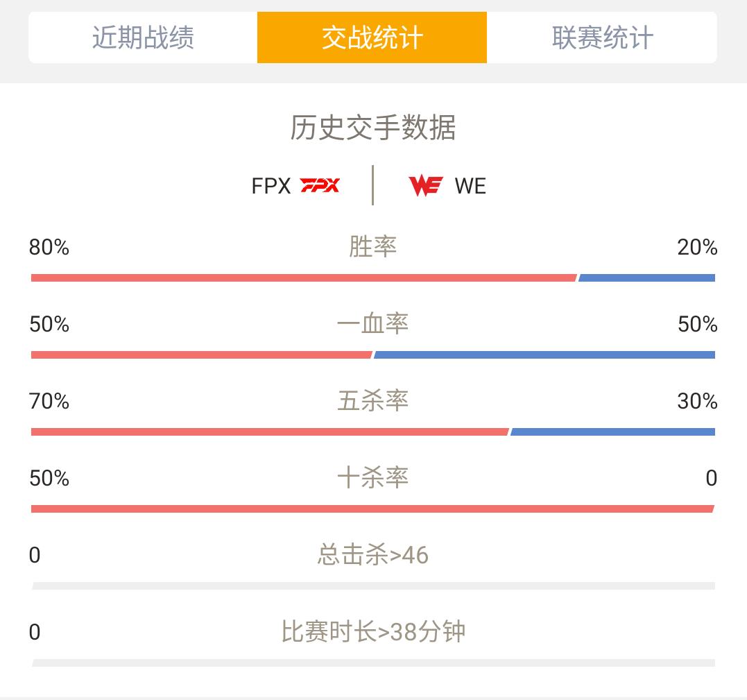747x700 pixels.
Task: Click the WE team logo icon
Action: [x=425, y=185]
